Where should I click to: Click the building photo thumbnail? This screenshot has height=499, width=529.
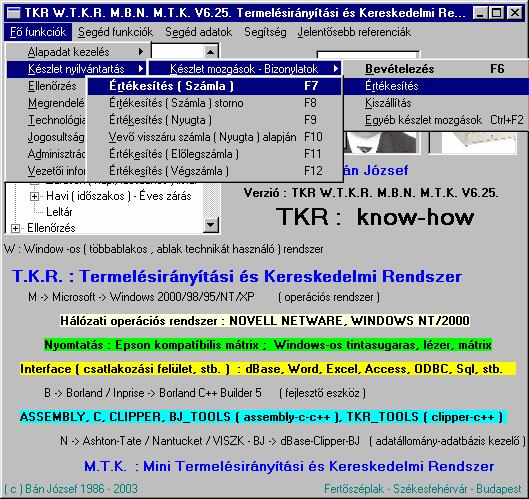coord(473,142)
